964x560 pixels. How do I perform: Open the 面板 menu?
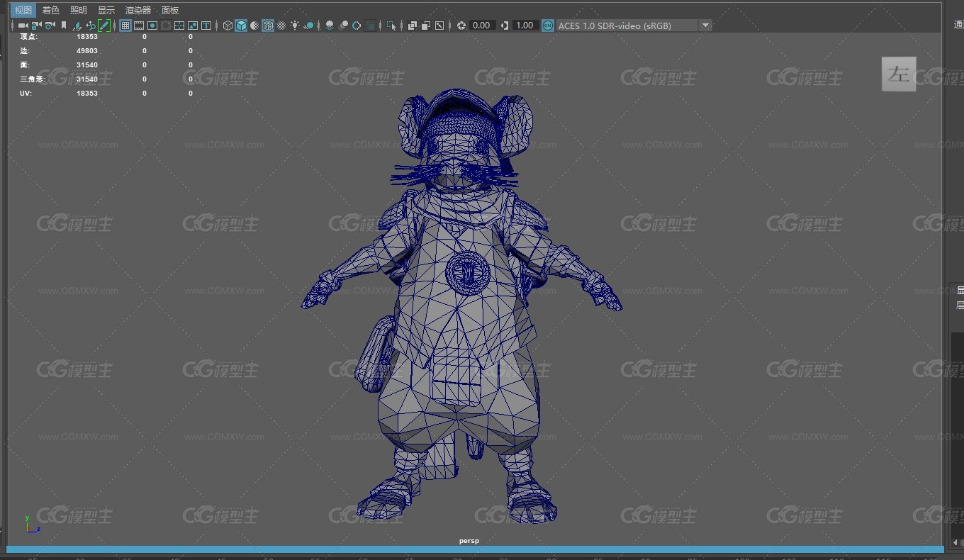[x=170, y=10]
